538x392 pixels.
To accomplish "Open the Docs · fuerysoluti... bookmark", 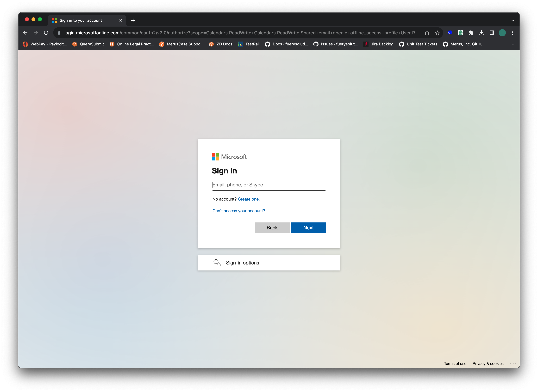I will coord(287,44).
